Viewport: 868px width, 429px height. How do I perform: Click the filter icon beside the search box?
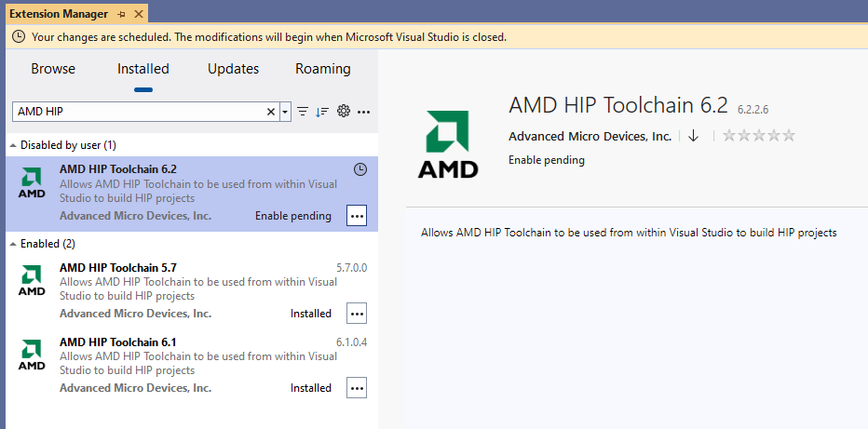pyautogui.click(x=303, y=112)
